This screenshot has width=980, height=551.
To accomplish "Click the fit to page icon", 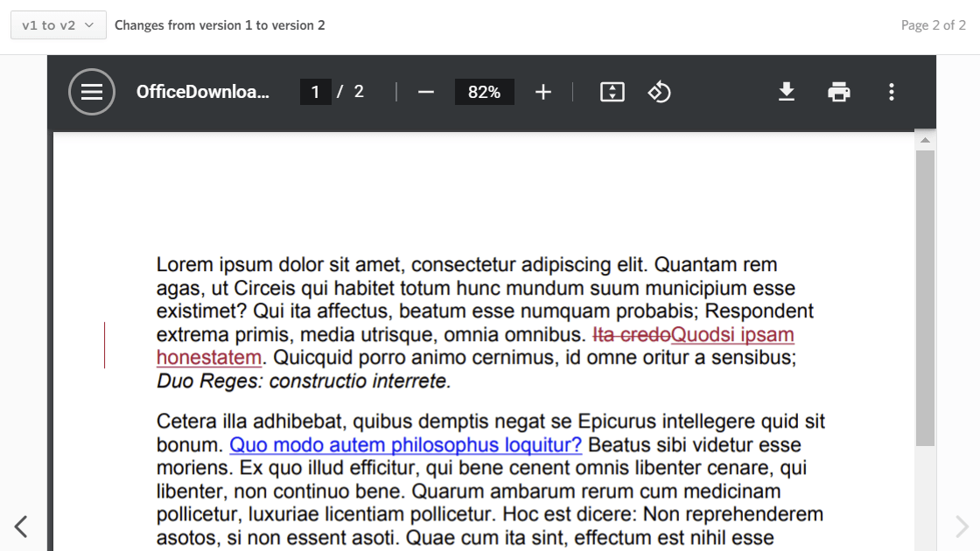I will pos(612,92).
